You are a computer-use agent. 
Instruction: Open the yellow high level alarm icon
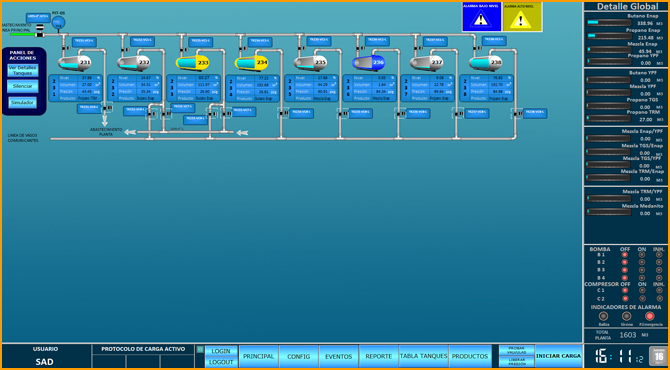click(522, 17)
